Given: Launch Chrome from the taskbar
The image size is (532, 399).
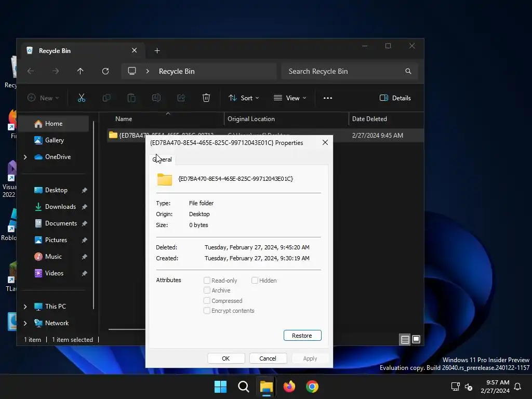Looking at the screenshot, I should [x=312, y=387].
